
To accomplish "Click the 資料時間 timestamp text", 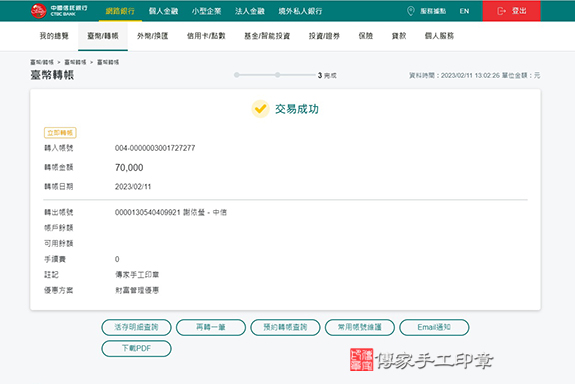I will tap(455, 75).
